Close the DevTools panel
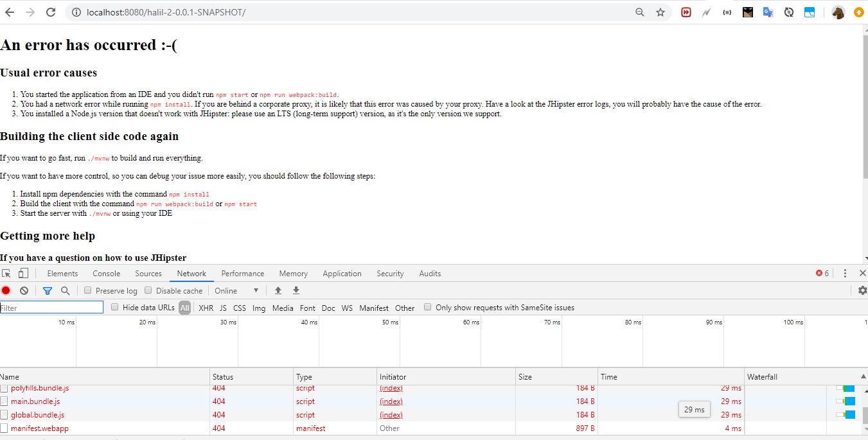This screenshot has height=440, width=868. click(862, 273)
